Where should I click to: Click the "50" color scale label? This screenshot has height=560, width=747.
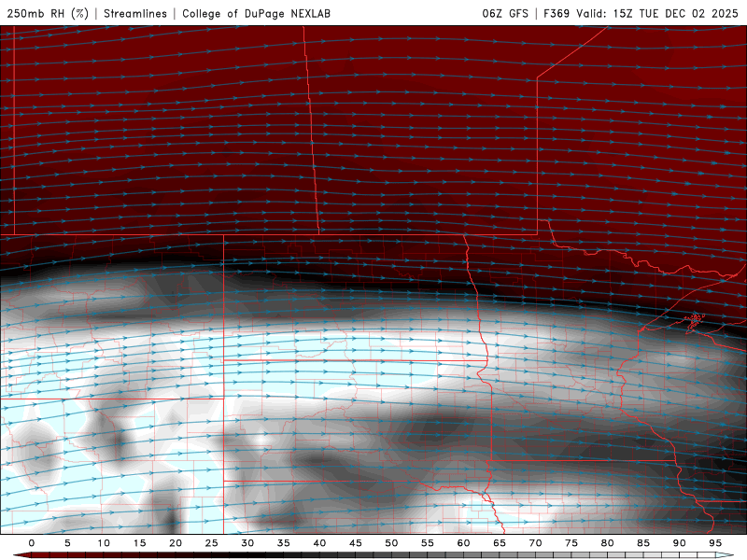pyautogui.click(x=391, y=543)
